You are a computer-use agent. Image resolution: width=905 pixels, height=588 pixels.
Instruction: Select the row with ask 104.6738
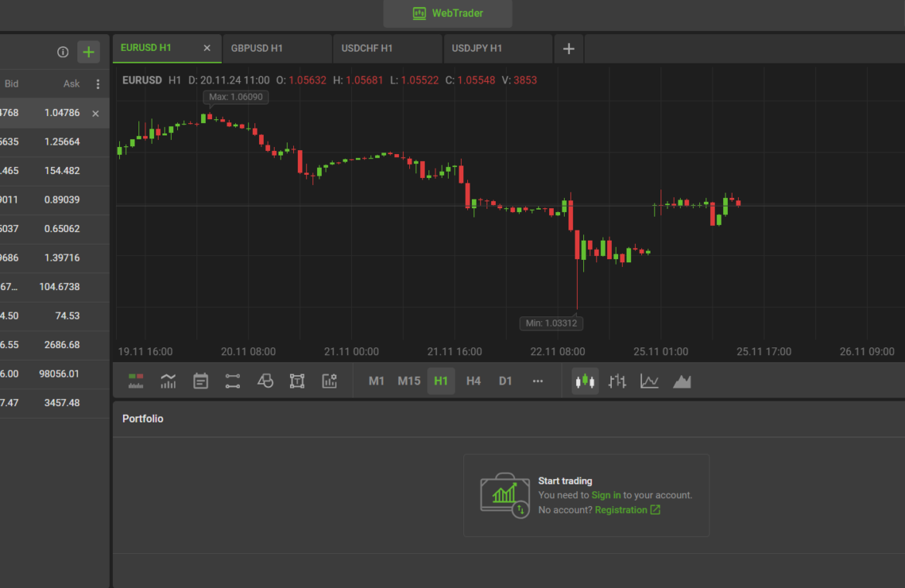click(54, 287)
